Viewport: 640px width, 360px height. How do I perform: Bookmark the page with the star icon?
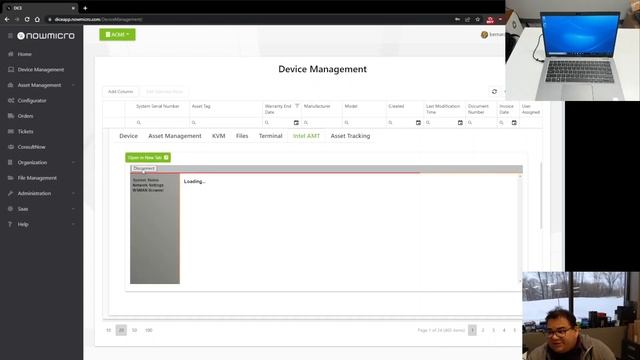click(478, 19)
